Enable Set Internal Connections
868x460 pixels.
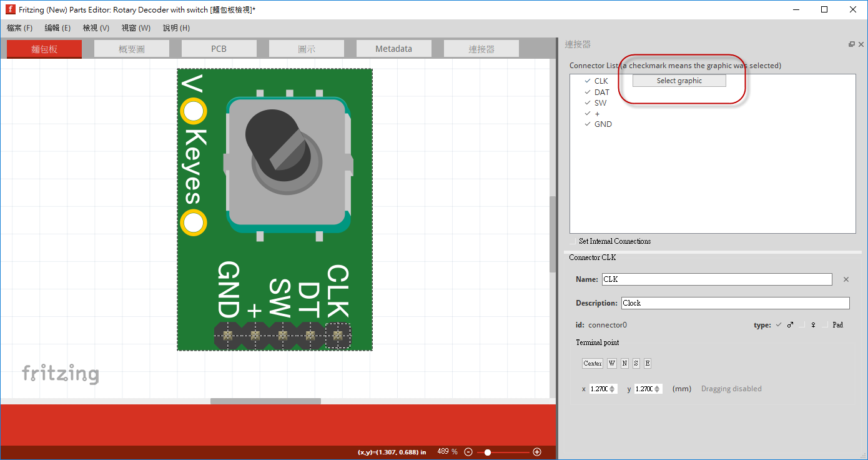[573, 241]
